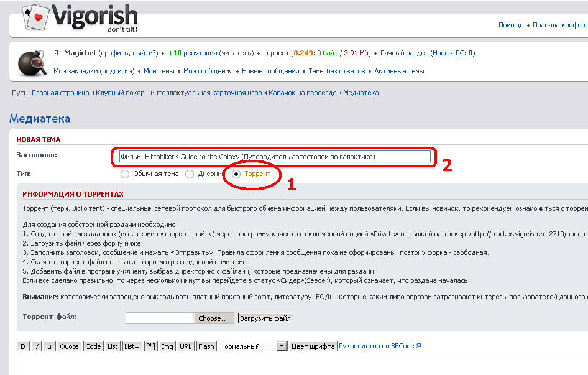Open Клубный покер breadcrumb link

point(179,93)
